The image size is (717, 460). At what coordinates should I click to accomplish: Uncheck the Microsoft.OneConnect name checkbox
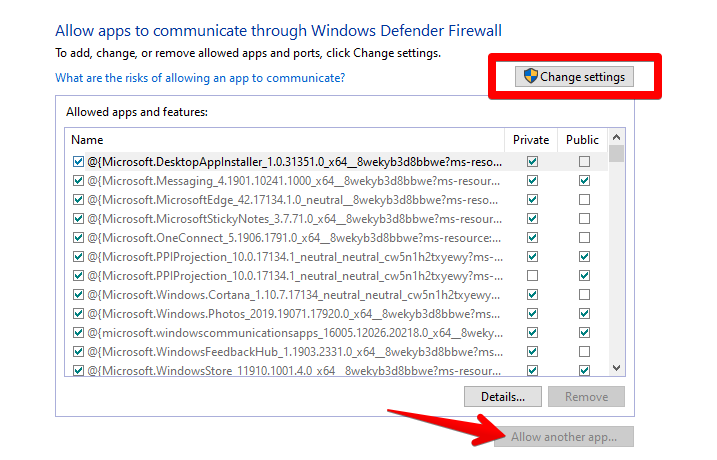78,237
